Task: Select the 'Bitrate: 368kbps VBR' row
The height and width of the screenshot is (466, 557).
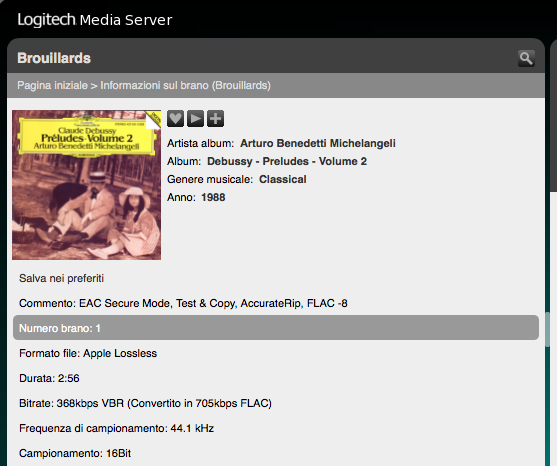Action: [x=276, y=403]
